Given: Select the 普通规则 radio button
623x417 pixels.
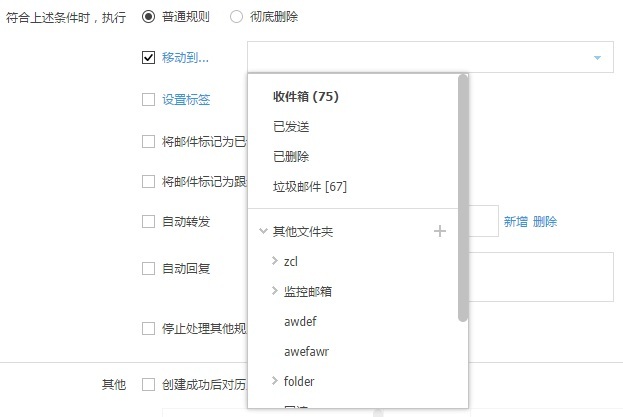Looking at the screenshot, I should point(149,17).
